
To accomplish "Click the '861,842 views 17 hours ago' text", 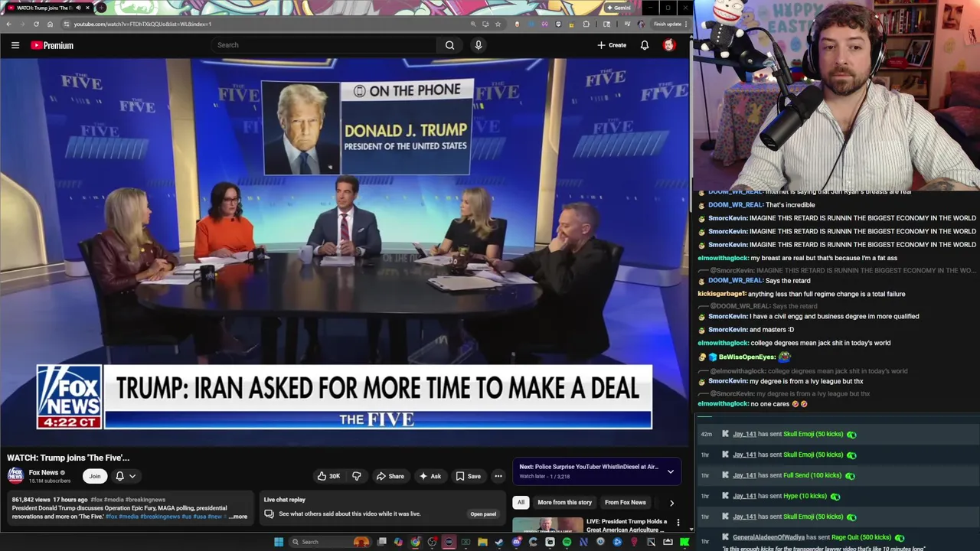I will point(50,500).
